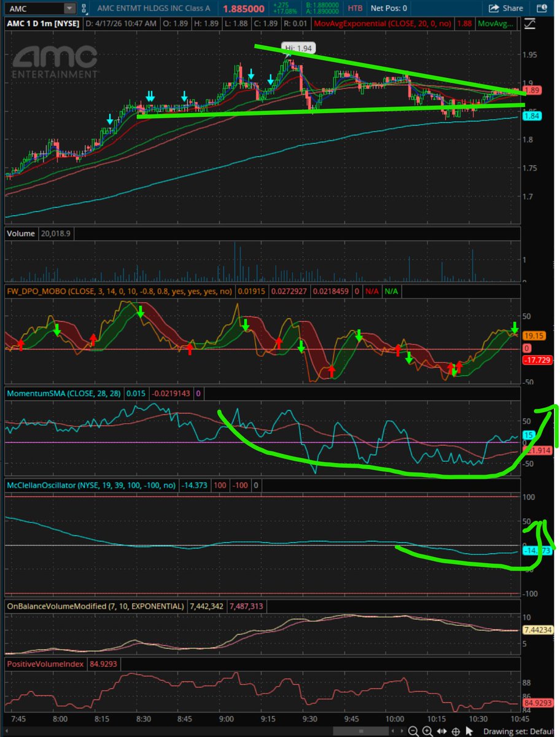
Task: Click the 'AMC 1 D 1m [NYSE]' chart label
Action: [42, 23]
